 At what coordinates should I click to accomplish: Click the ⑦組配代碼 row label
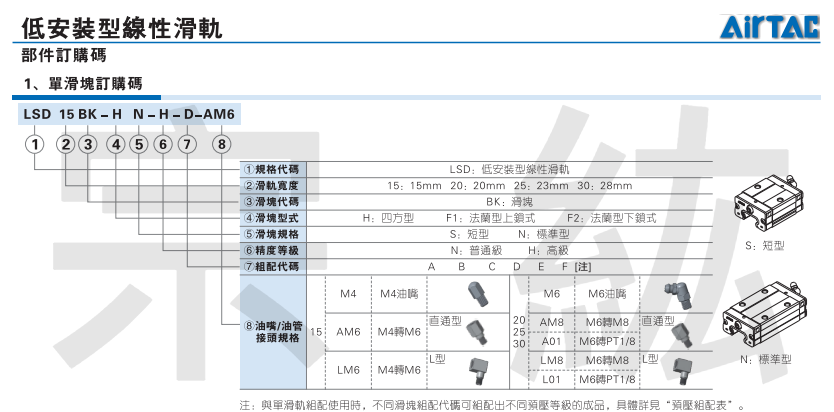click(x=272, y=267)
